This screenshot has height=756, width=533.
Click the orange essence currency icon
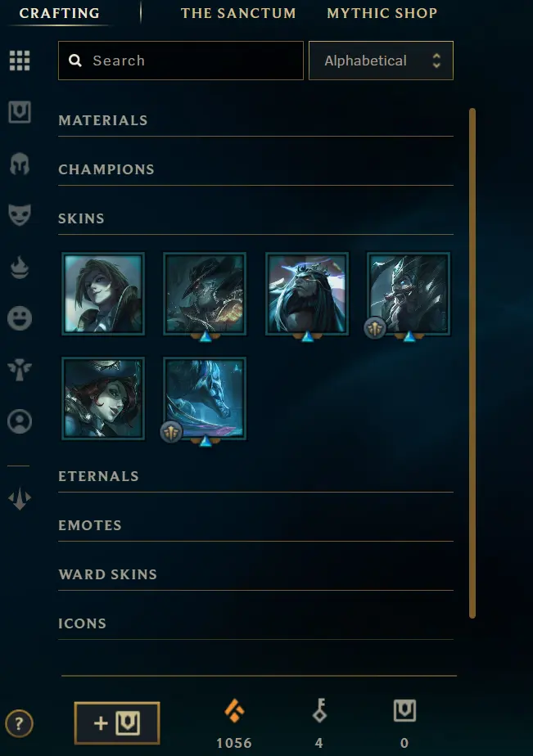(x=234, y=711)
